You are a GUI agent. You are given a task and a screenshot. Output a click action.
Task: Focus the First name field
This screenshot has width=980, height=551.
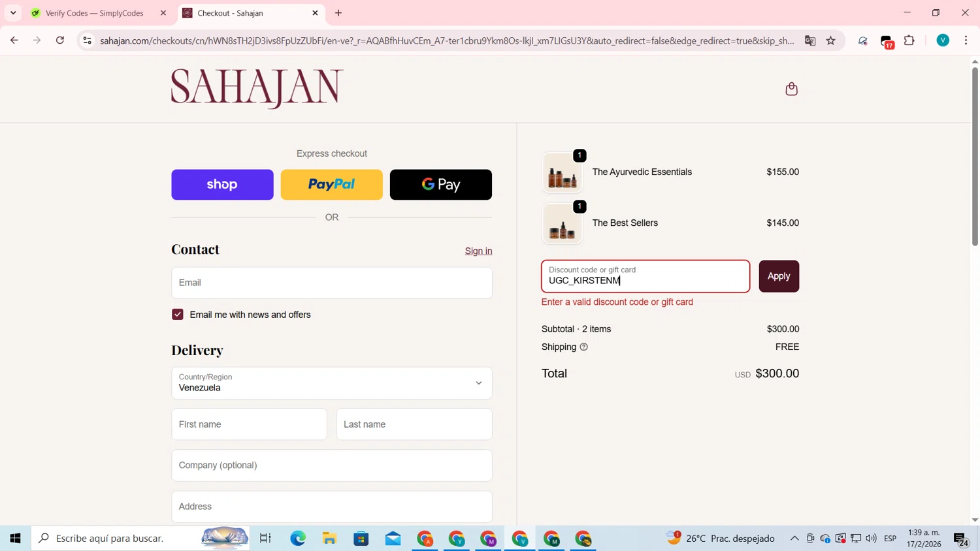249,424
